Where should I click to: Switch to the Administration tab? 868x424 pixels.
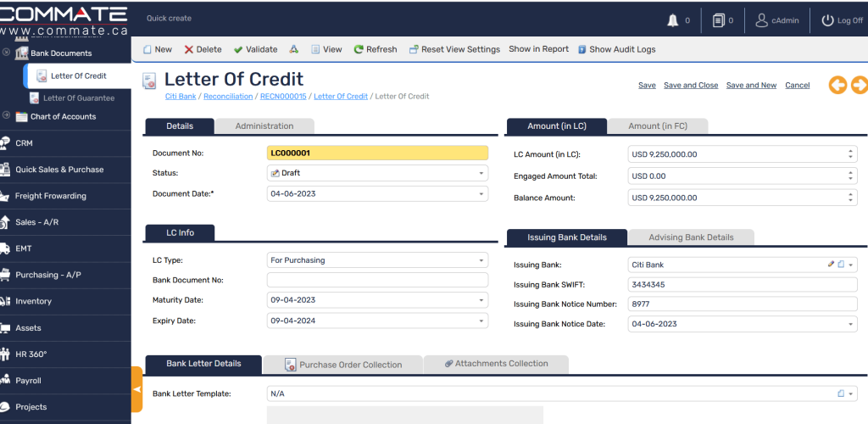click(x=264, y=126)
